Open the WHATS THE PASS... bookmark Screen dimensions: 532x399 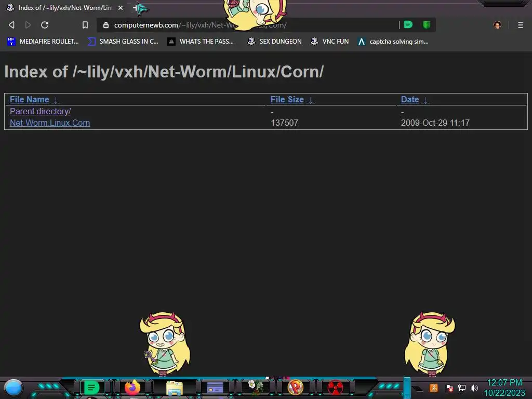(x=201, y=42)
